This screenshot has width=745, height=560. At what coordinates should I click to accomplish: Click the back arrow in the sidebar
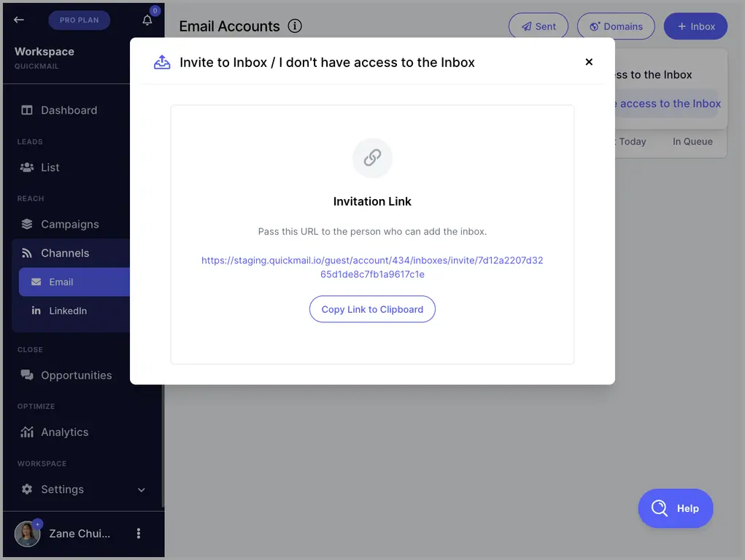pos(19,20)
